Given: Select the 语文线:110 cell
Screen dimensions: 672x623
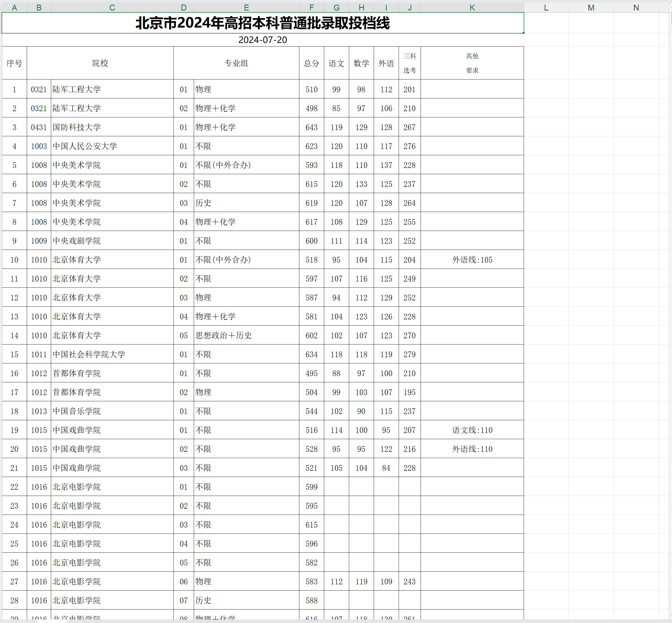Looking at the screenshot, I should tap(472, 430).
